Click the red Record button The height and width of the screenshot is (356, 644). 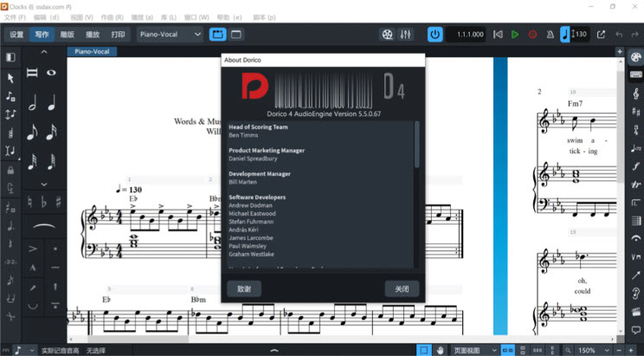pyautogui.click(x=532, y=35)
